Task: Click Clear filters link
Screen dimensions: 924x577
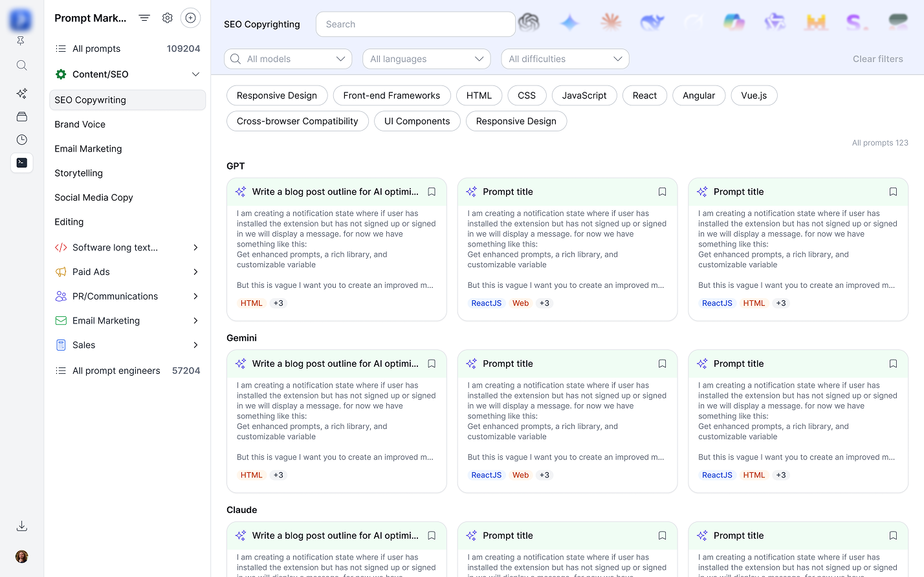Action: click(877, 59)
